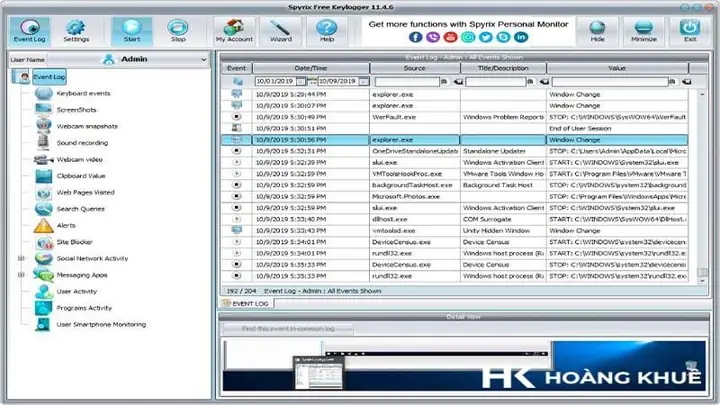Sort by the Title/Description column header
Image resolution: width=720 pixels, height=405 pixels.
point(503,68)
